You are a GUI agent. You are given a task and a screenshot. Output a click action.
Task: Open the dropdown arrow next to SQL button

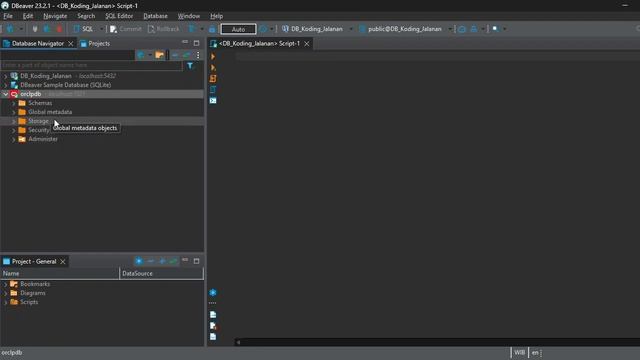tap(101, 29)
